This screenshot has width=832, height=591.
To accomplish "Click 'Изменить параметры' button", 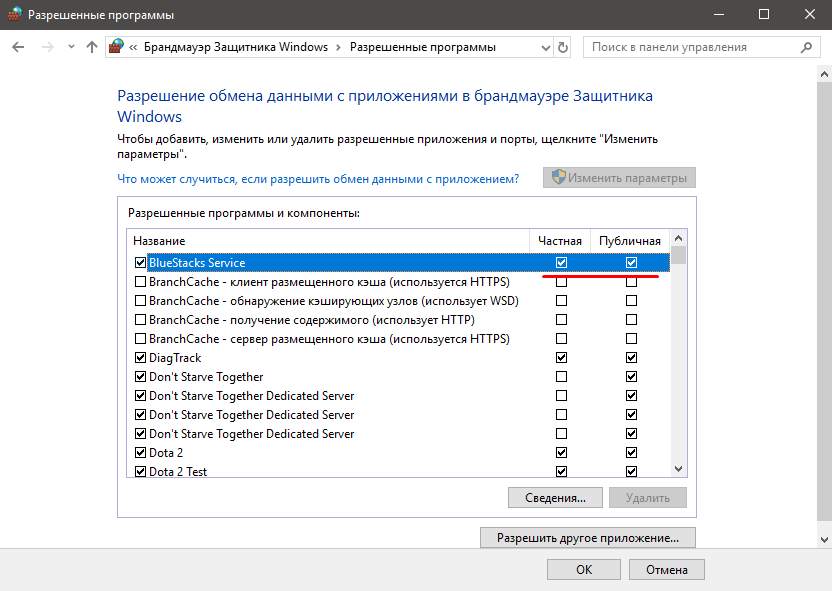I will (x=619, y=178).
